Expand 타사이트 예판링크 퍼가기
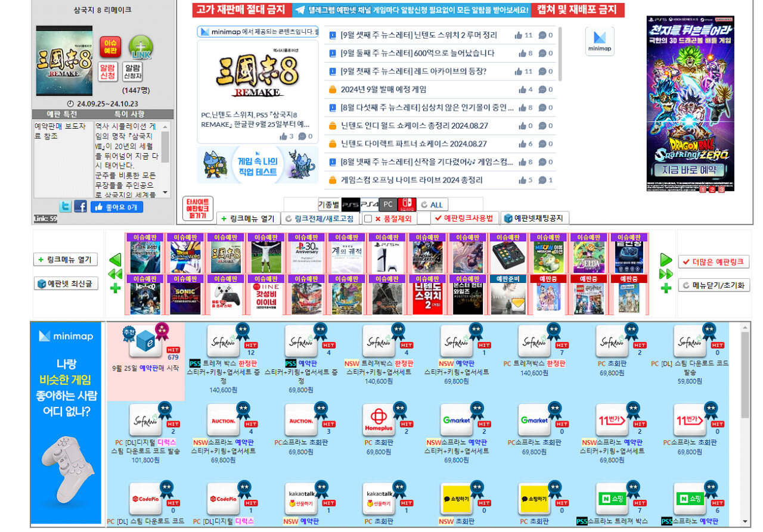The height and width of the screenshot is (532, 763). (x=197, y=209)
